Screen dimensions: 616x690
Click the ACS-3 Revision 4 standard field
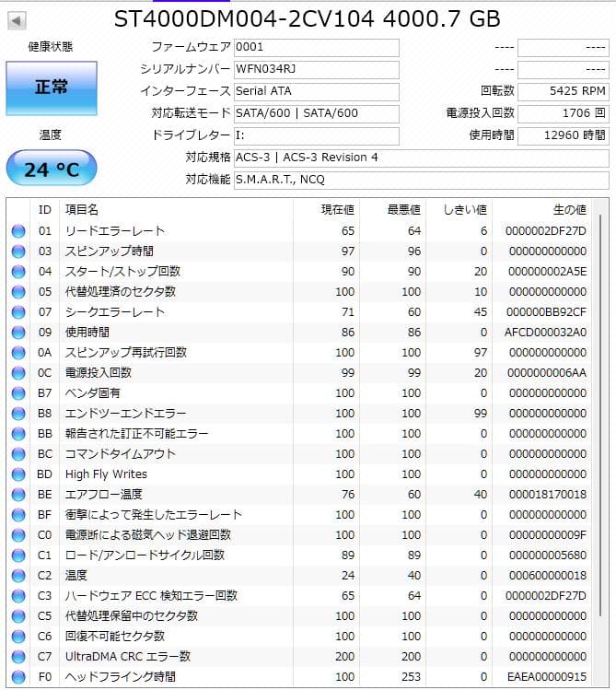pos(421,158)
